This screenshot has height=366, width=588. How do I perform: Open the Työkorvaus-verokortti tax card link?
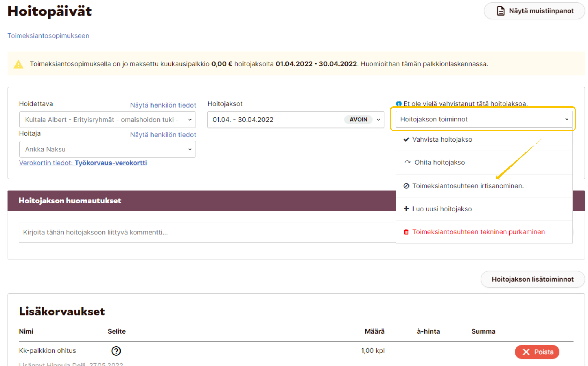110,163
